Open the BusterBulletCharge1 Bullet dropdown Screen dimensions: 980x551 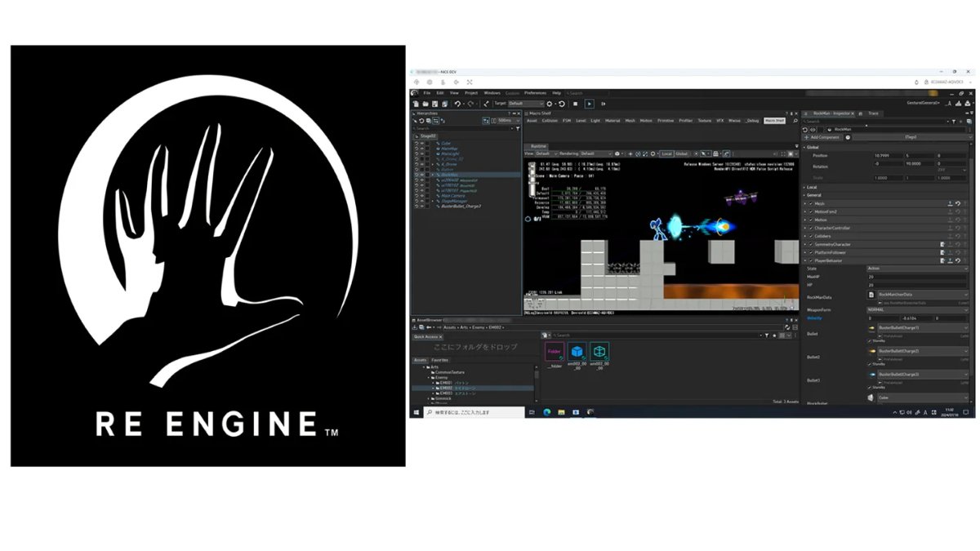click(x=923, y=327)
